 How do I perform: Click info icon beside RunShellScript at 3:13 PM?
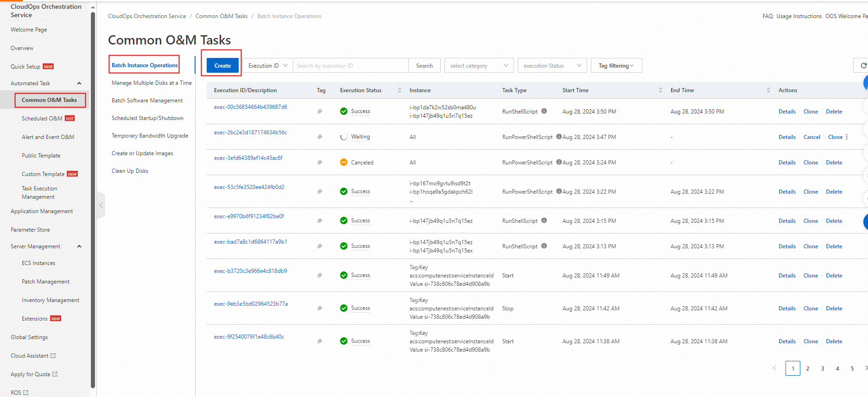544,246
